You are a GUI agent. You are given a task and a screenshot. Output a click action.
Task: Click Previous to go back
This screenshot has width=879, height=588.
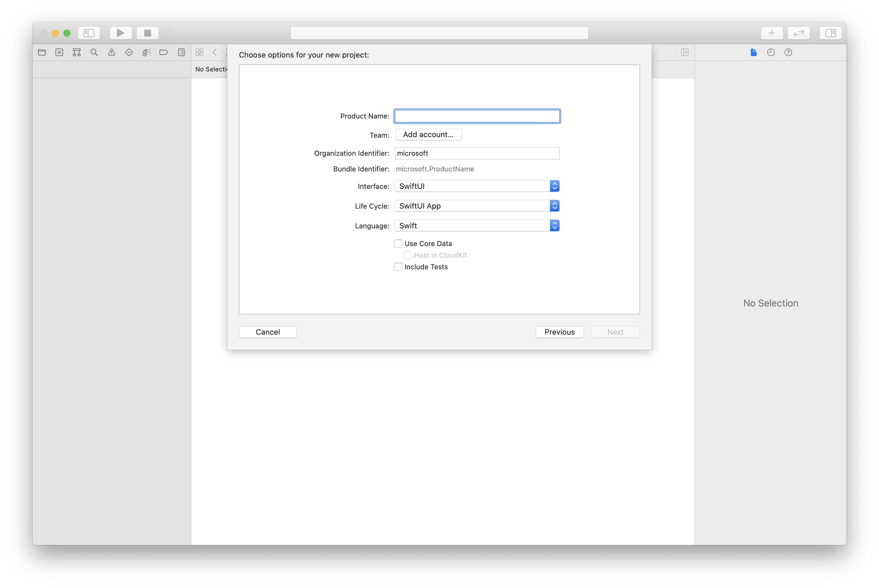click(559, 331)
